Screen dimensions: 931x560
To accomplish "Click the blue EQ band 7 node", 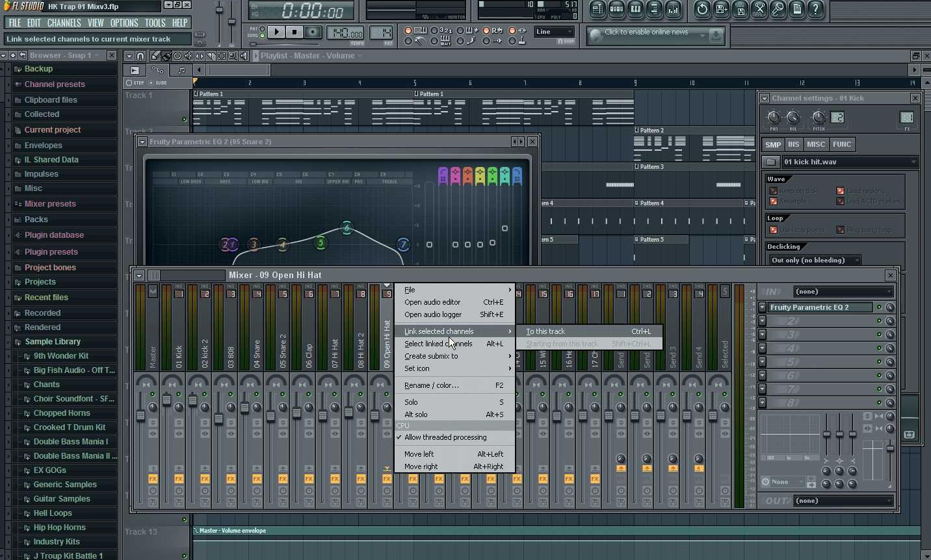I will click(x=403, y=244).
